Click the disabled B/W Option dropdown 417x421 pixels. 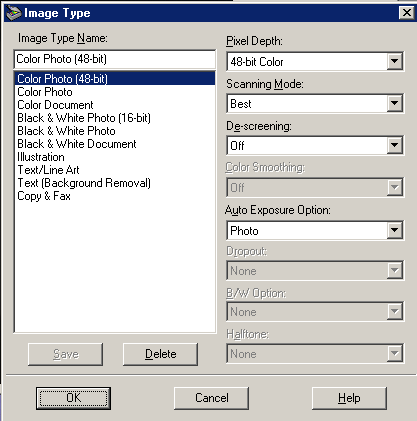click(x=315, y=312)
